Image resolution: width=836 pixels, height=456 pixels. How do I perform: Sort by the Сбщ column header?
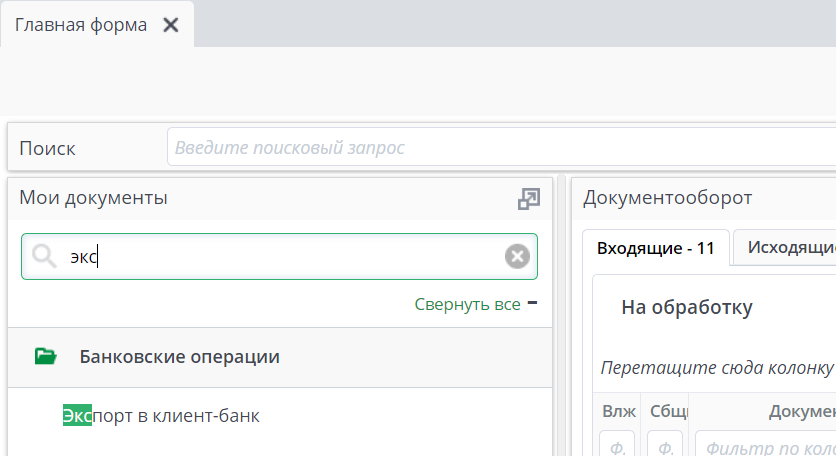[664, 411]
